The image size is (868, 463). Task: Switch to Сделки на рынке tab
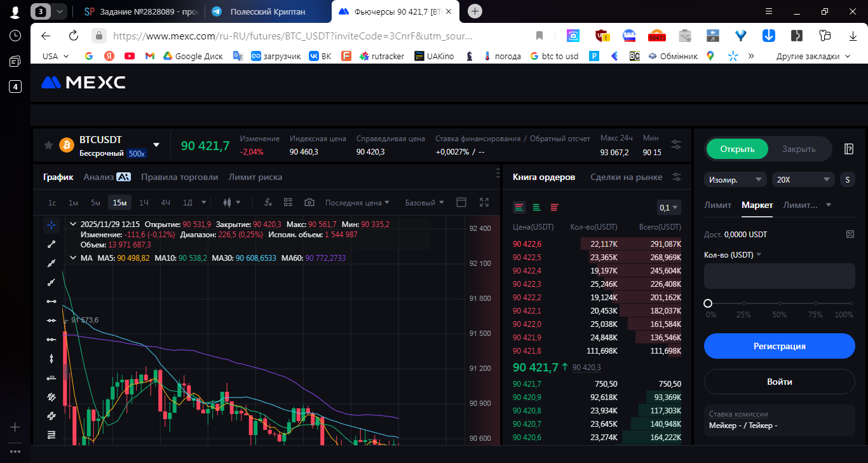tap(626, 177)
